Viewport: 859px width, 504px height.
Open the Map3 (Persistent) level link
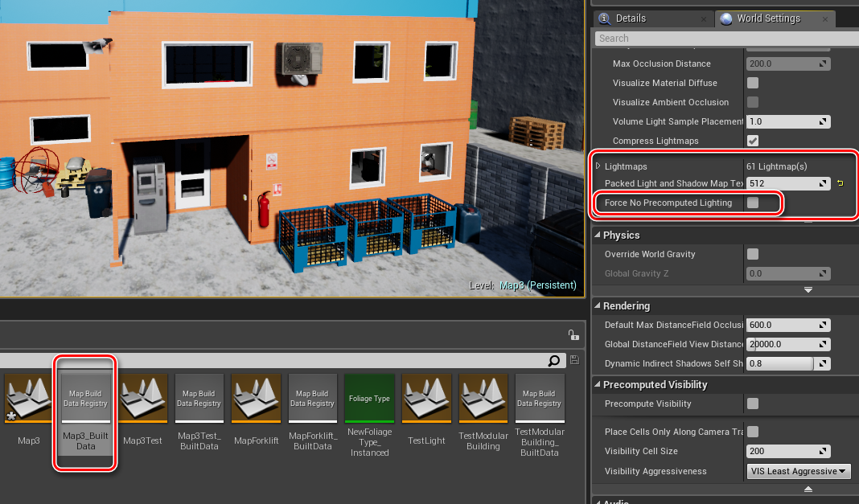[x=537, y=285]
